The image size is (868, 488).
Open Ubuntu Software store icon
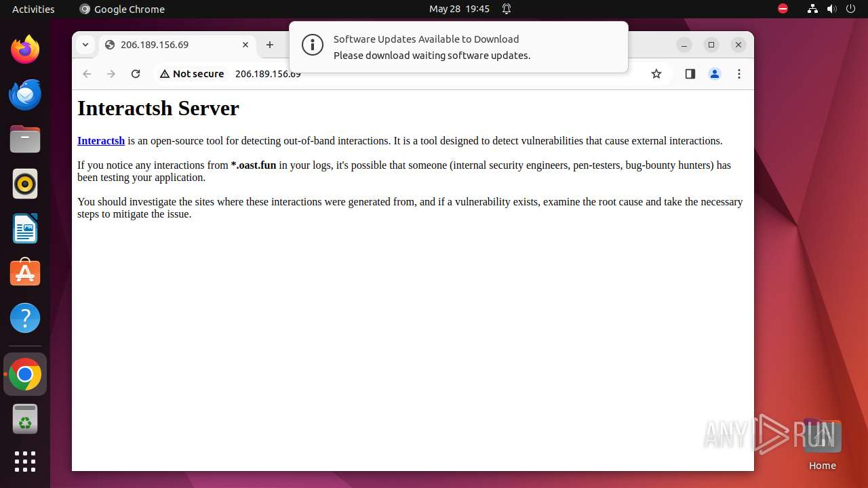(x=25, y=273)
